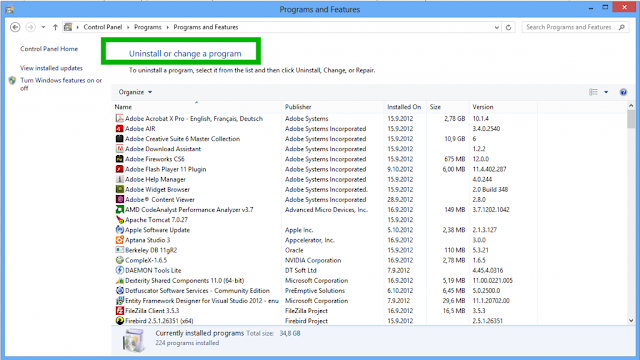Open the Control Panel Home link
Screen dimensions: 640x360
49,49
